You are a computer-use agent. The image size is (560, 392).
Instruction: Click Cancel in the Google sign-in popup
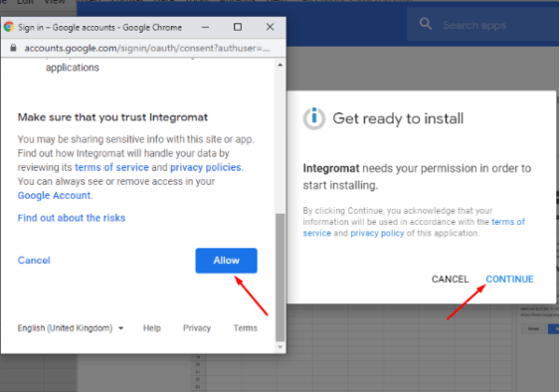coord(34,260)
